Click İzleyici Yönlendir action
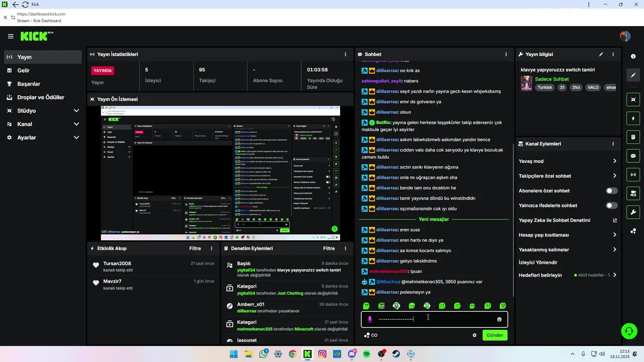 (x=538, y=262)
